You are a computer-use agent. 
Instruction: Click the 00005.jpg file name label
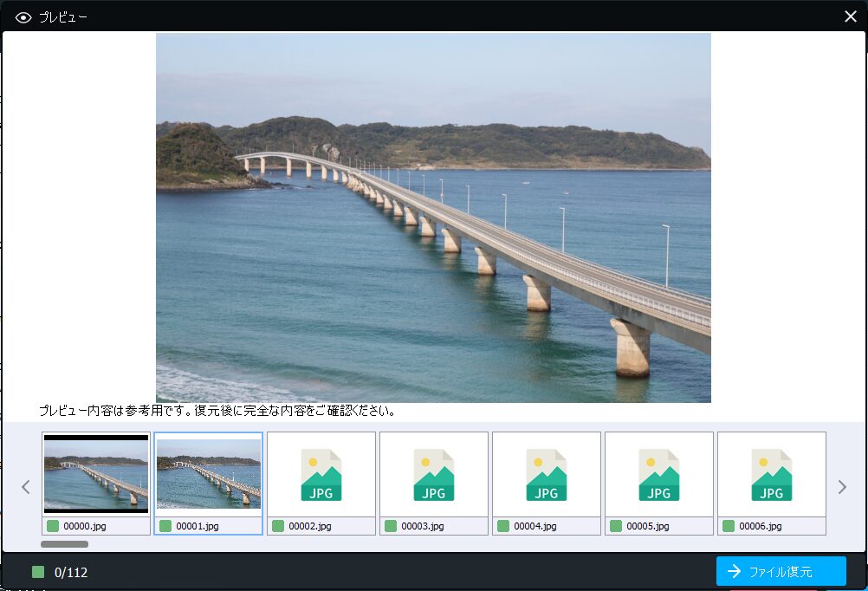tap(648, 526)
